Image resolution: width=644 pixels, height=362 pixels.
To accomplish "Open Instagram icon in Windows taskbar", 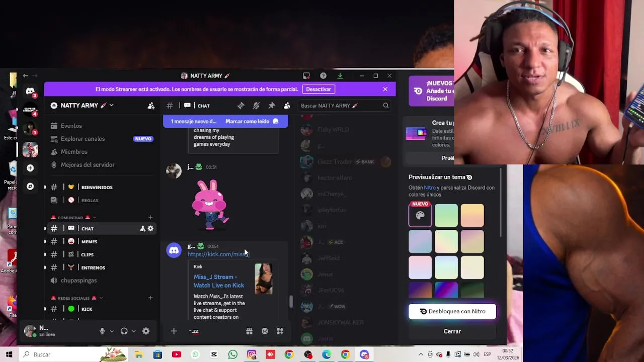I will pyautogui.click(x=252, y=354).
